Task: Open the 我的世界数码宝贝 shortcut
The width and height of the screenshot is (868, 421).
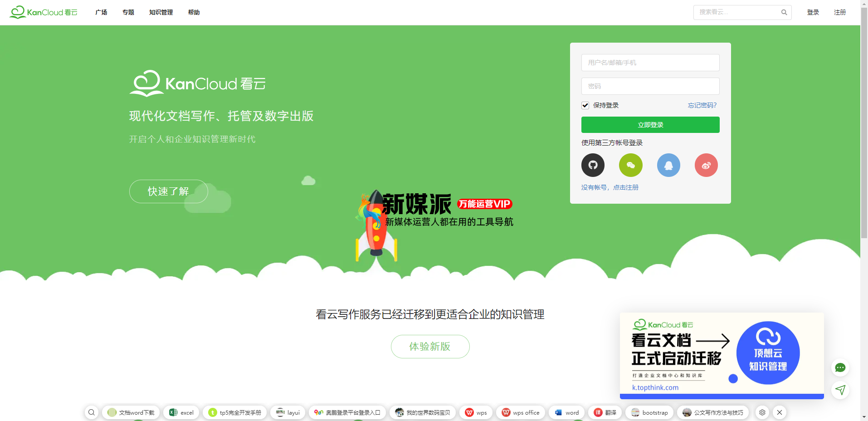Action: click(423, 412)
